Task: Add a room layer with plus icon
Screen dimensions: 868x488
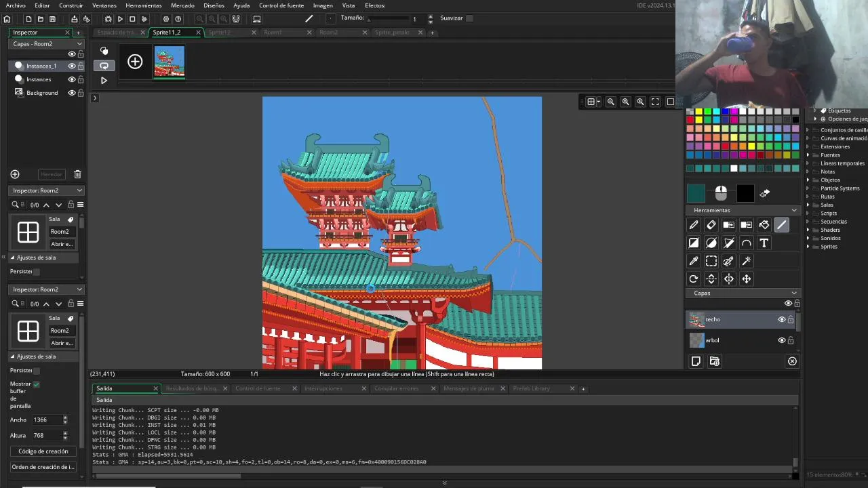Action: pyautogui.click(x=15, y=174)
